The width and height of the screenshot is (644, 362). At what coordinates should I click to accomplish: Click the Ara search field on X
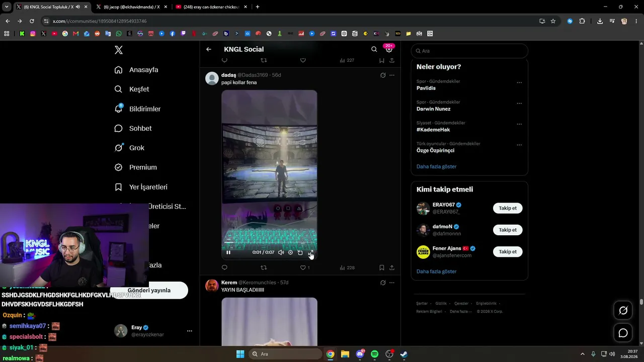[469, 51]
